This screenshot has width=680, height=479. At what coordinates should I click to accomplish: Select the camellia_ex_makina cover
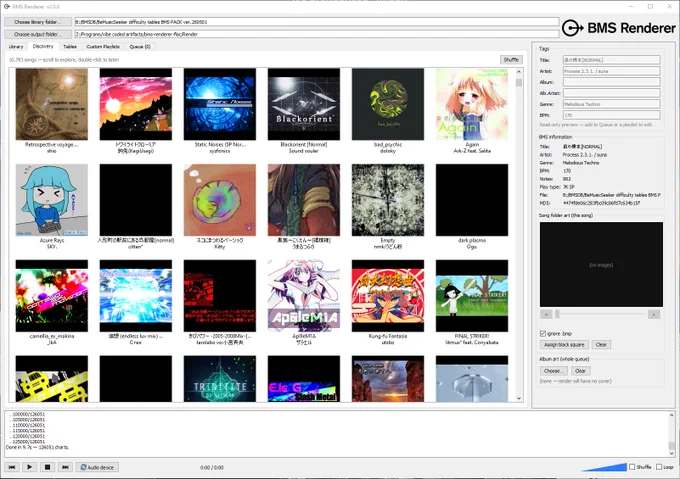click(x=52, y=296)
